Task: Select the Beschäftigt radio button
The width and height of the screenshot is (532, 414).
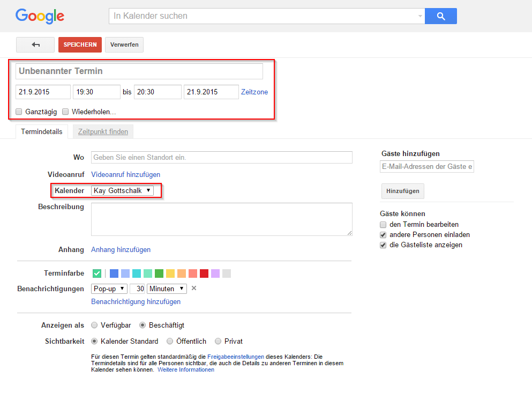Action: click(x=143, y=326)
